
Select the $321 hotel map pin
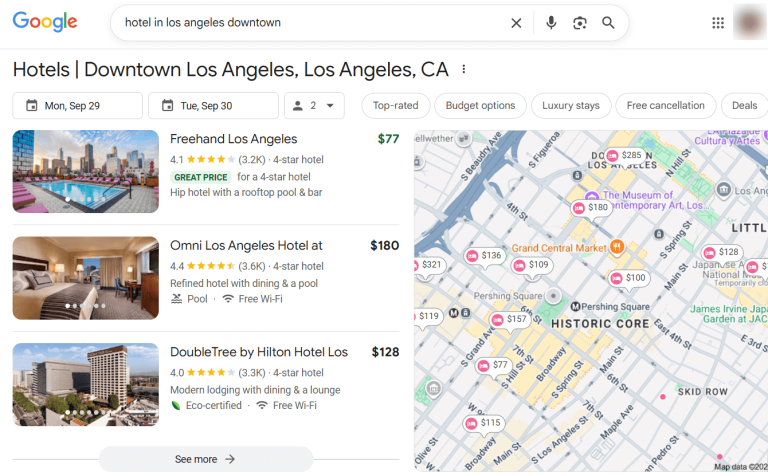point(428,265)
